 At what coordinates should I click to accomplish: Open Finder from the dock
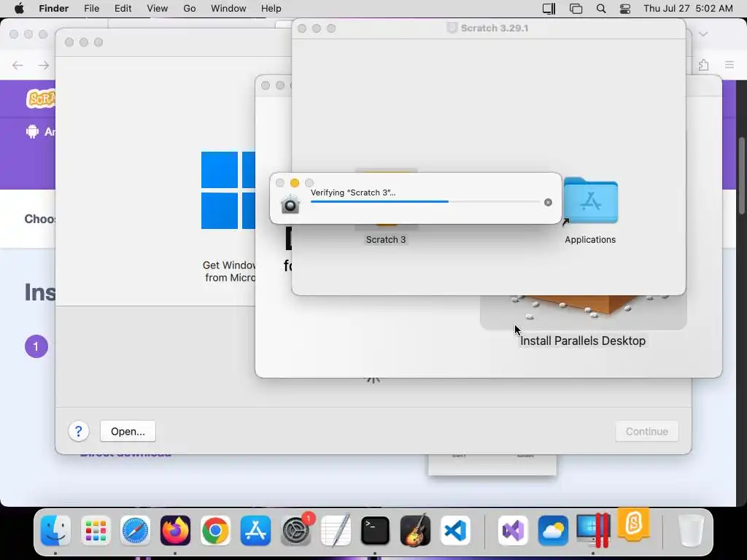[55, 530]
